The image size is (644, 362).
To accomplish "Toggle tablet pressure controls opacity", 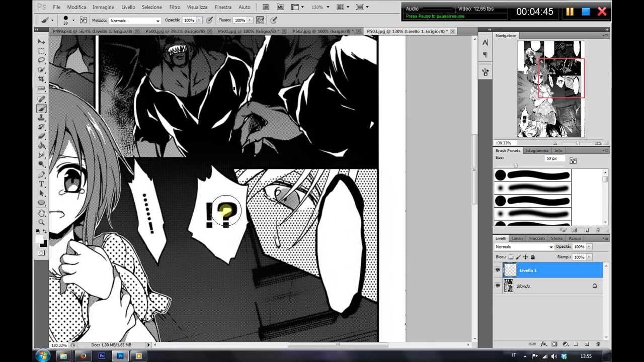I will pos(209,20).
